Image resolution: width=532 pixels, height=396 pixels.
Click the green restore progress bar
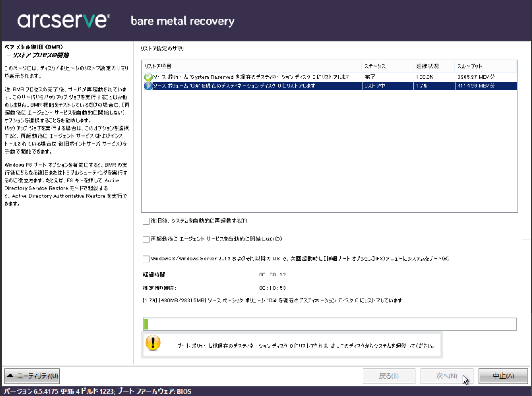coord(330,324)
